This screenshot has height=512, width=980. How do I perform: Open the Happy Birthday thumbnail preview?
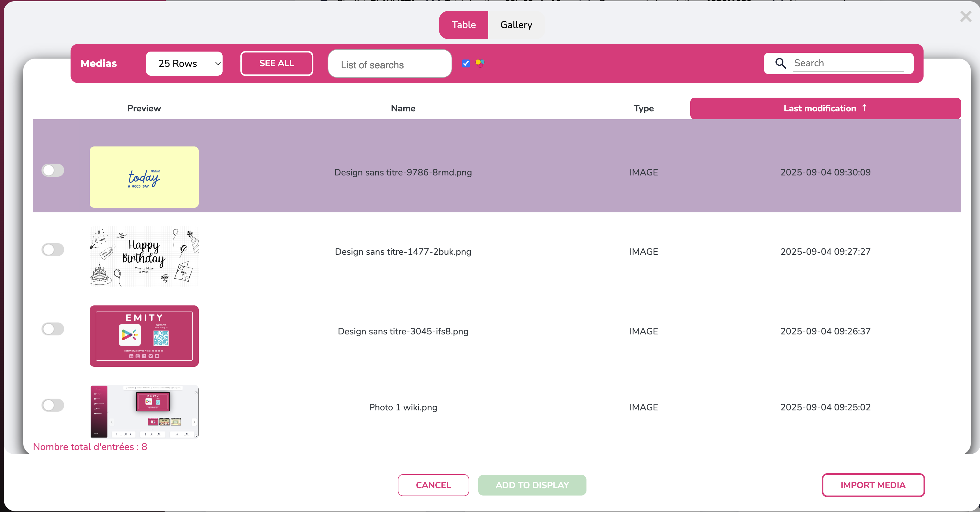144,256
